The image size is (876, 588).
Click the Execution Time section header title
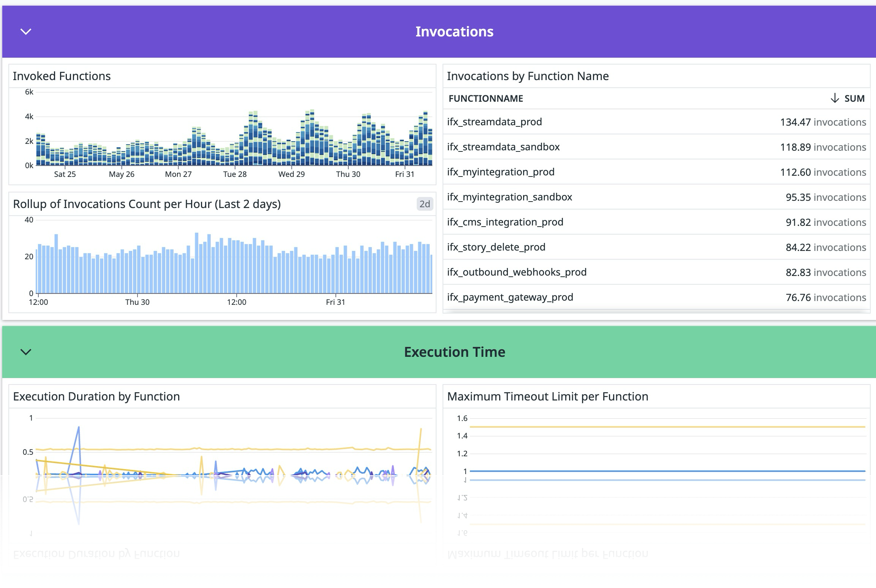(x=454, y=352)
